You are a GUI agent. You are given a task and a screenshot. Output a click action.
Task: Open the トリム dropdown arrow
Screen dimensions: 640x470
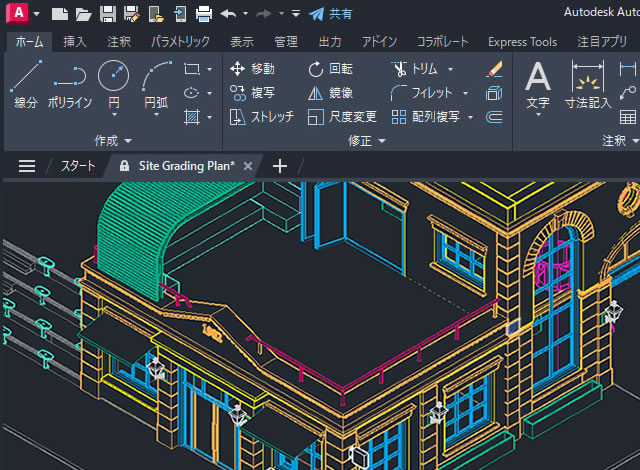(450, 69)
